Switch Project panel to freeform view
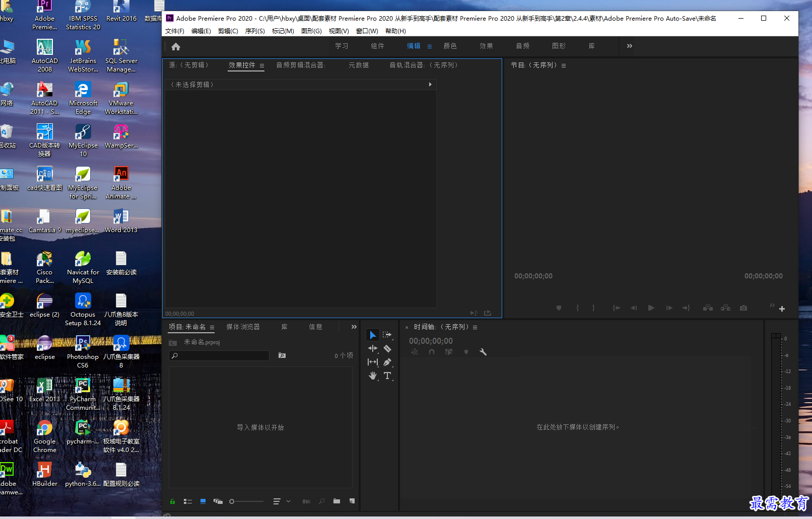 [218, 501]
